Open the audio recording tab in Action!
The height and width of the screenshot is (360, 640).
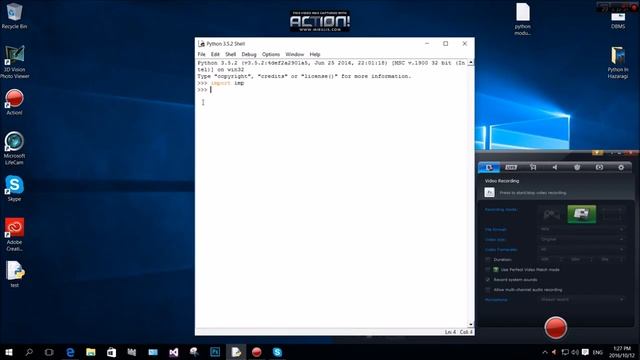(555, 167)
